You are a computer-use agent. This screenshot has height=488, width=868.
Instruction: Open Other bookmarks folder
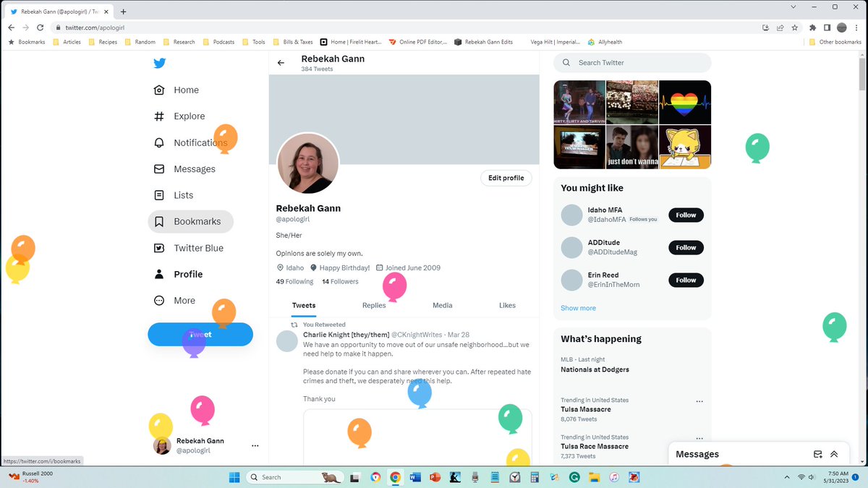click(x=835, y=42)
